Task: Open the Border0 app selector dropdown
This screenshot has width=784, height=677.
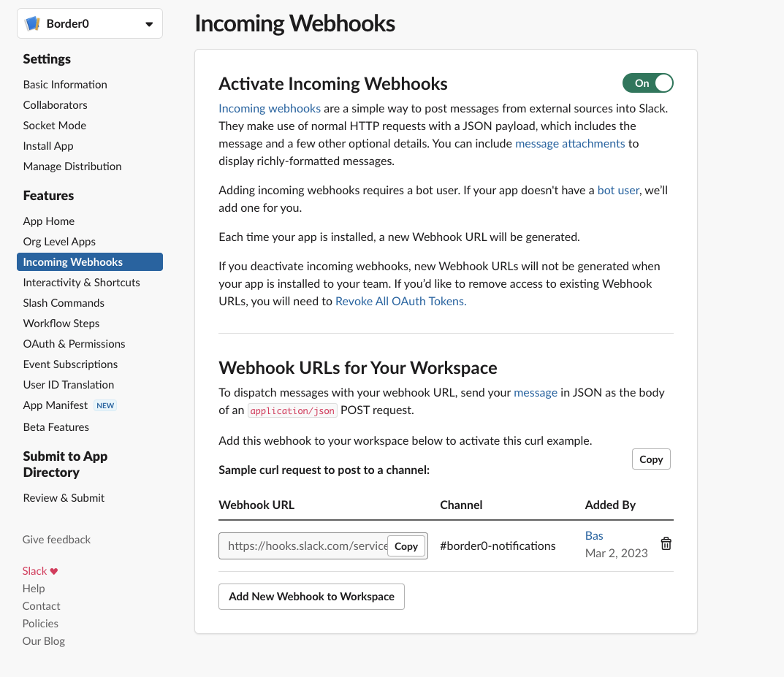Action: tap(90, 23)
